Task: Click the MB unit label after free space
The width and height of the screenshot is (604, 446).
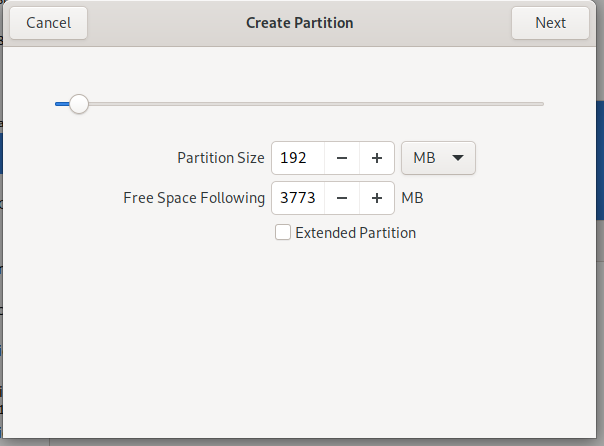Action: click(x=412, y=198)
